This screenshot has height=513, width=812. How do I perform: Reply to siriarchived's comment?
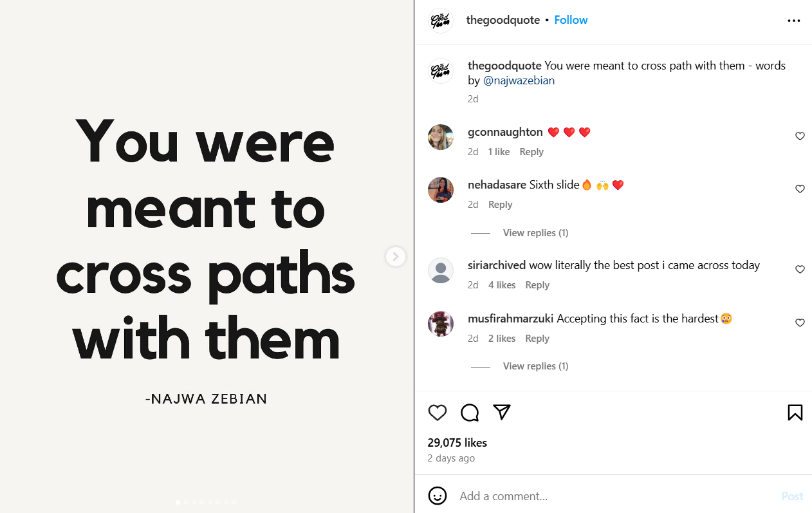(x=537, y=285)
